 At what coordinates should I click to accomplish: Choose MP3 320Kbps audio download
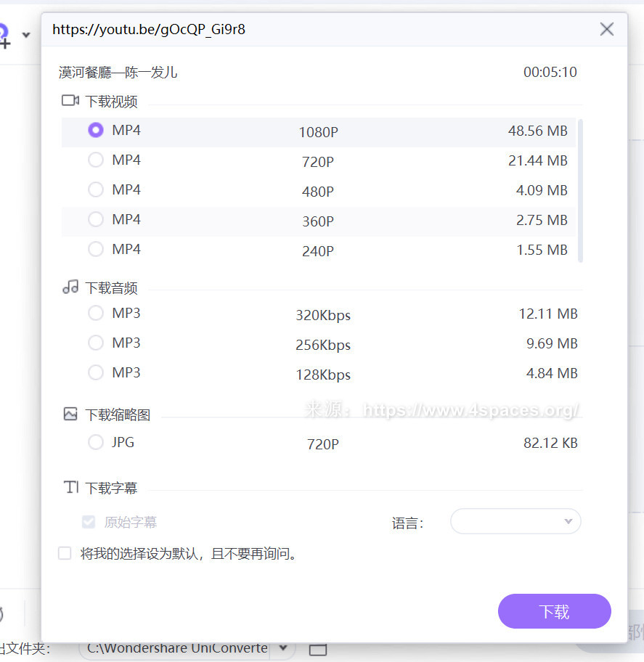(x=95, y=313)
